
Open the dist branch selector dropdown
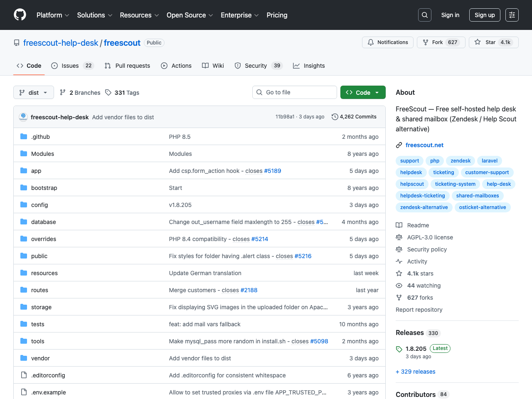click(33, 92)
